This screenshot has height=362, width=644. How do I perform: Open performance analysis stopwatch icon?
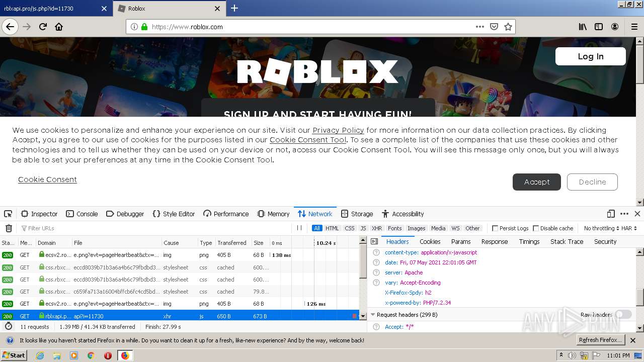click(x=9, y=326)
